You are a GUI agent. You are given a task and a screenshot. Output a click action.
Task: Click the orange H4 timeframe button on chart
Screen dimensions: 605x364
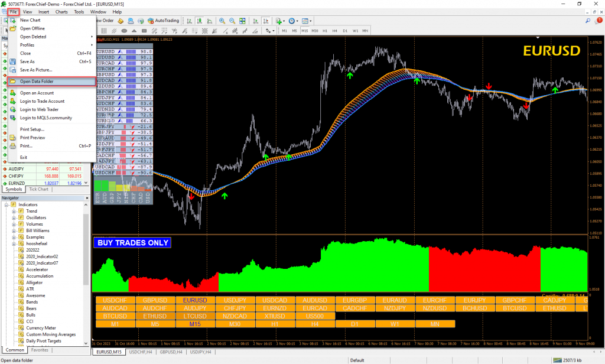pos(315,324)
